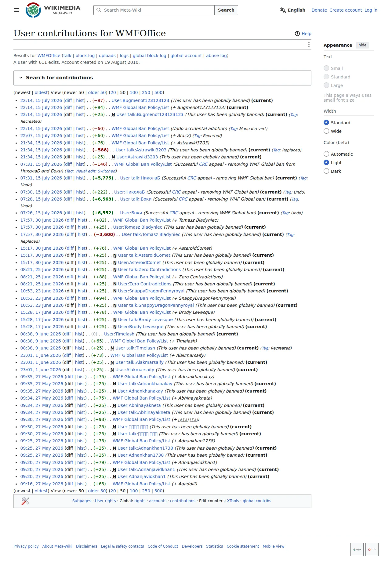Image resolution: width=392 pixels, height=583 pixels.
Task: Click the Wikimedia Foundation footer badge
Action: tap(357, 549)
